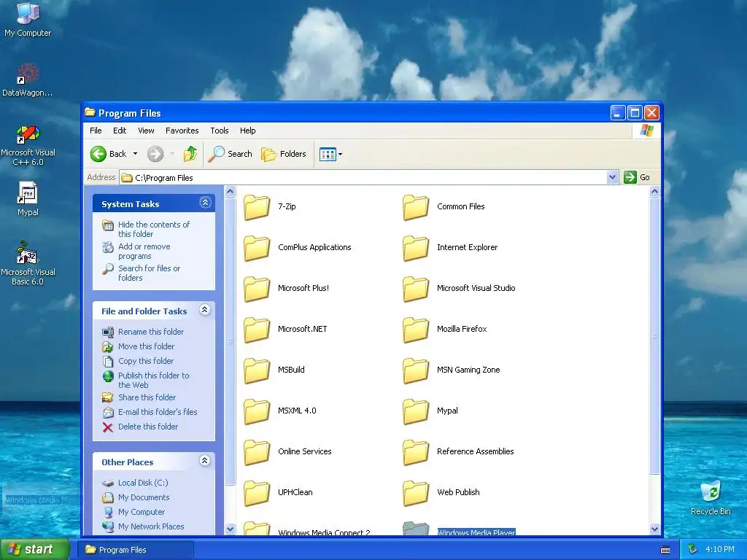
Task: Click Hide the contents of this folder
Action: (x=153, y=229)
